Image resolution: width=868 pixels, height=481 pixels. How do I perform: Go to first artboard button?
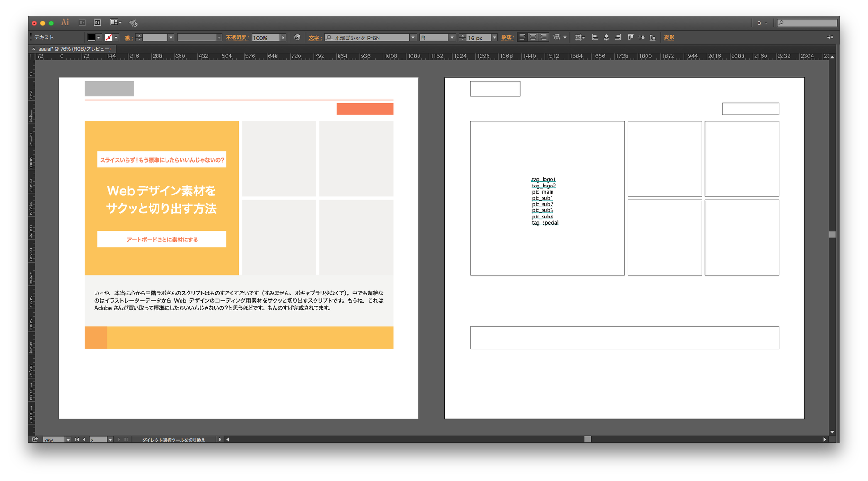point(77,440)
